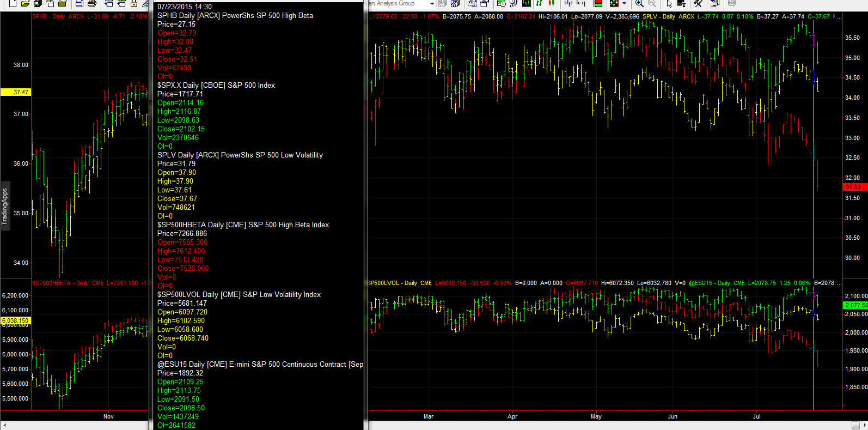868x430 pixels.
Task: Click the '07/23/2015 14:30' timestamp
Action: pyautogui.click(x=185, y=7)
